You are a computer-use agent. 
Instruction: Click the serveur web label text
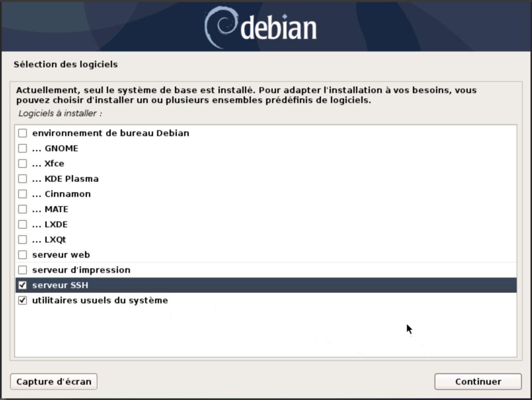tap(61, 255)
